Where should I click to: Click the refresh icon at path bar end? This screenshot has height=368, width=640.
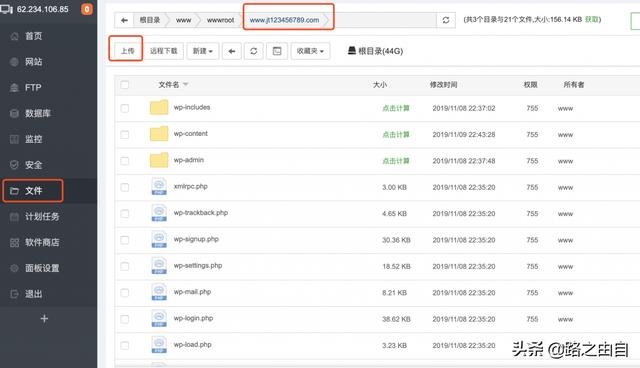point(446,20)
